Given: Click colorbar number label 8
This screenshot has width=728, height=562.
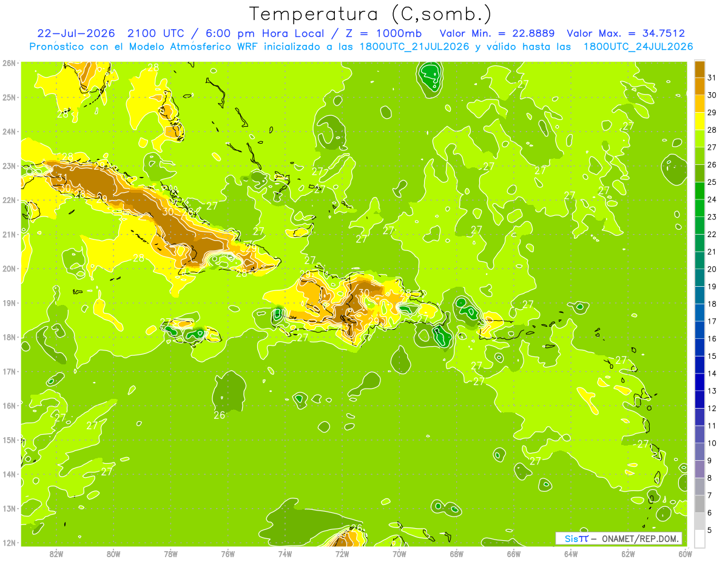Looking at the screenshot, I should point(710,477).
